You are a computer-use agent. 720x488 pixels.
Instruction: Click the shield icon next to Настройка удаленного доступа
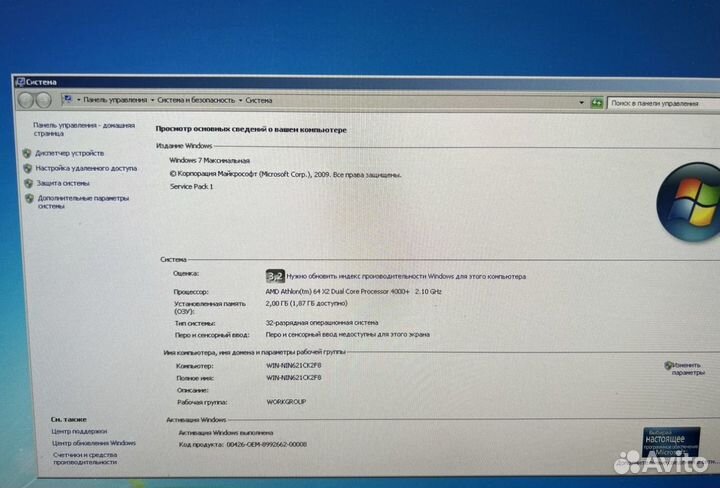click(x=28, y=168)
